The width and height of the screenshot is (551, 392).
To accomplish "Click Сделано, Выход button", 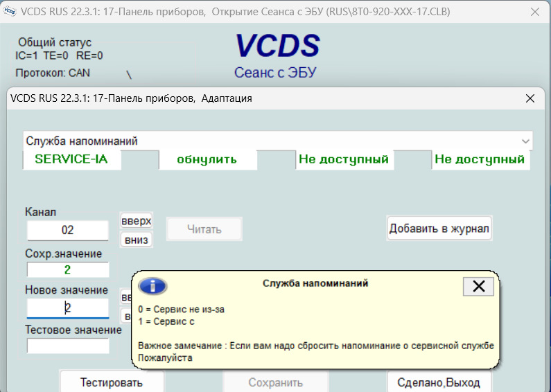I will [439, 382].
